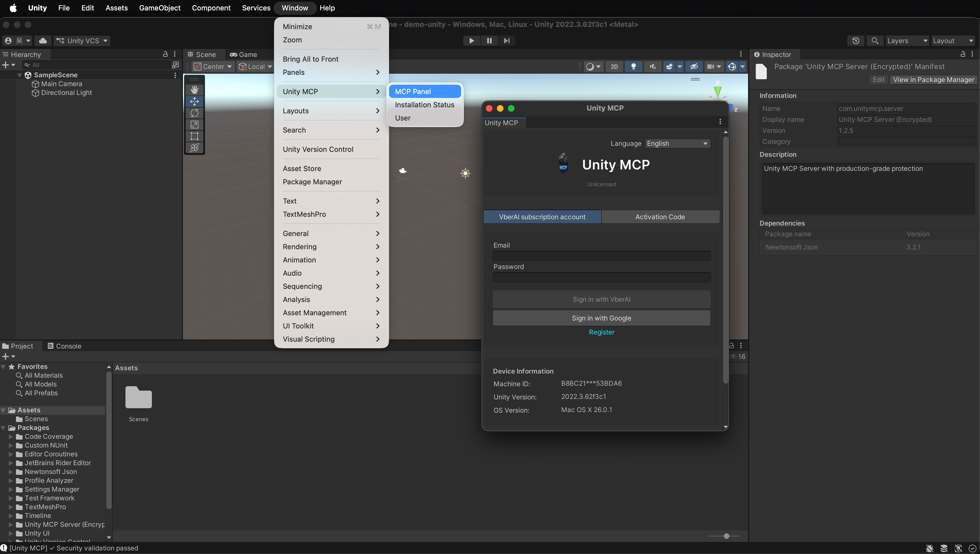The width and height of the screenshot is (980, 554).
Task: Select the Rect tool
Action: 195,136
